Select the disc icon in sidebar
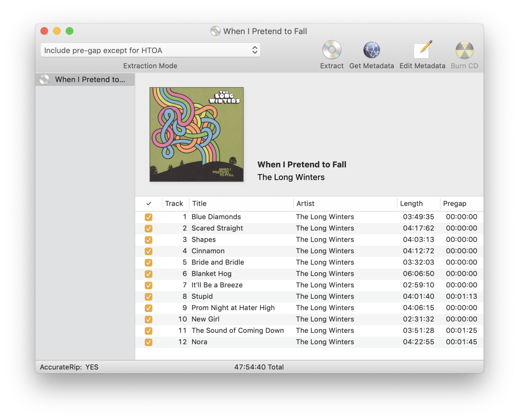 44,80
